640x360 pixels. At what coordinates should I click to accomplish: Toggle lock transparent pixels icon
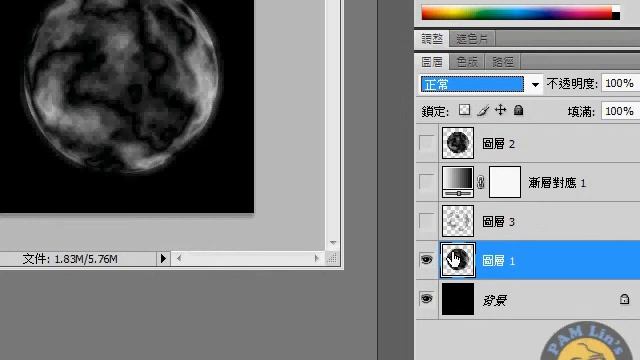[464, 110]
